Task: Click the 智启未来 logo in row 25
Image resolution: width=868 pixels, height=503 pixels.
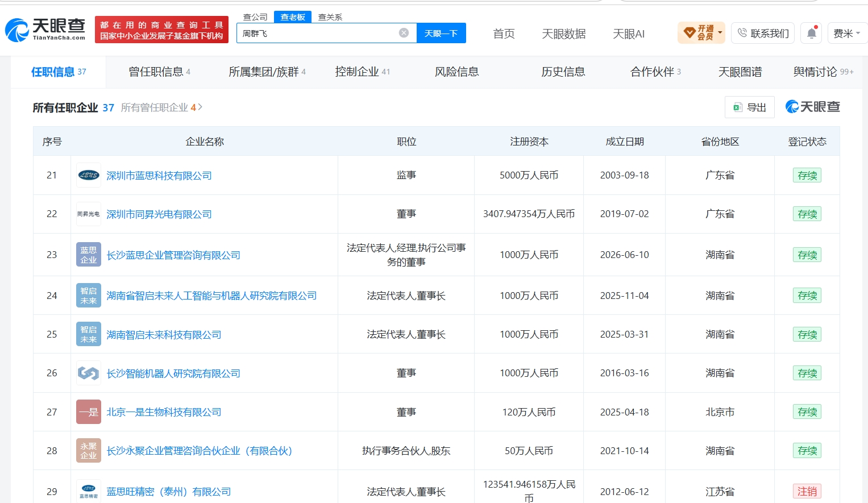Action: (x=89, y=334)
